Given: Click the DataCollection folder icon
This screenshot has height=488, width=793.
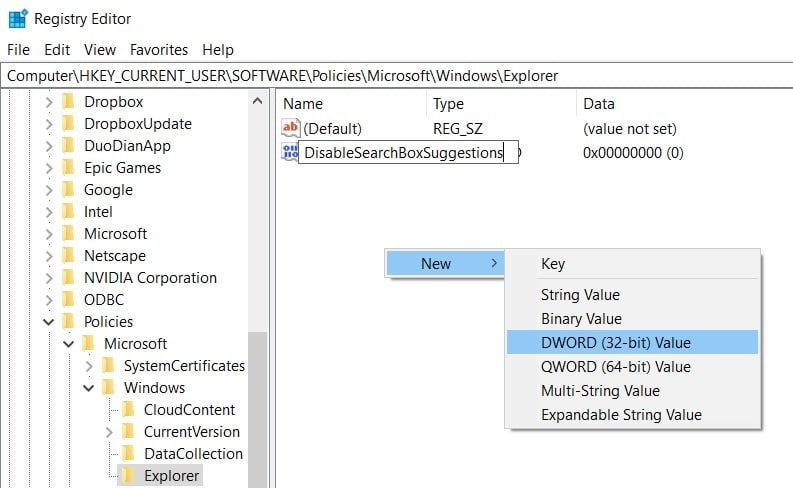Looking at the screenshot, I should point(128,453).
